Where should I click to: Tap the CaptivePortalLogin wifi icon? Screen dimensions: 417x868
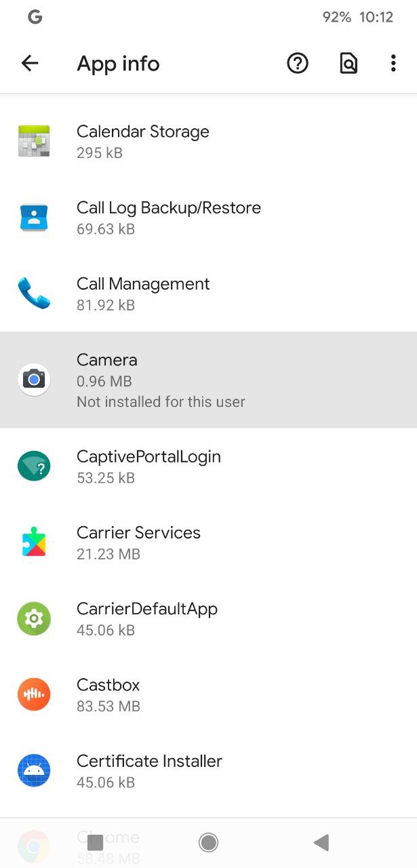(x=34, y=466)
